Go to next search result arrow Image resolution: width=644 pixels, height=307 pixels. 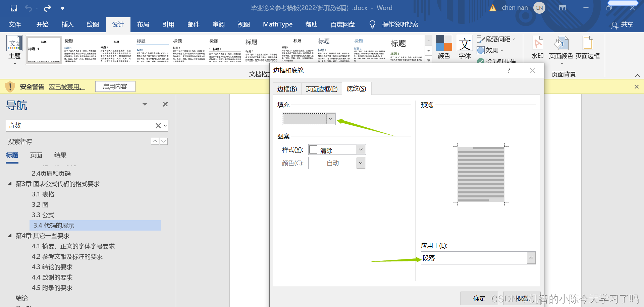[164, 141]
